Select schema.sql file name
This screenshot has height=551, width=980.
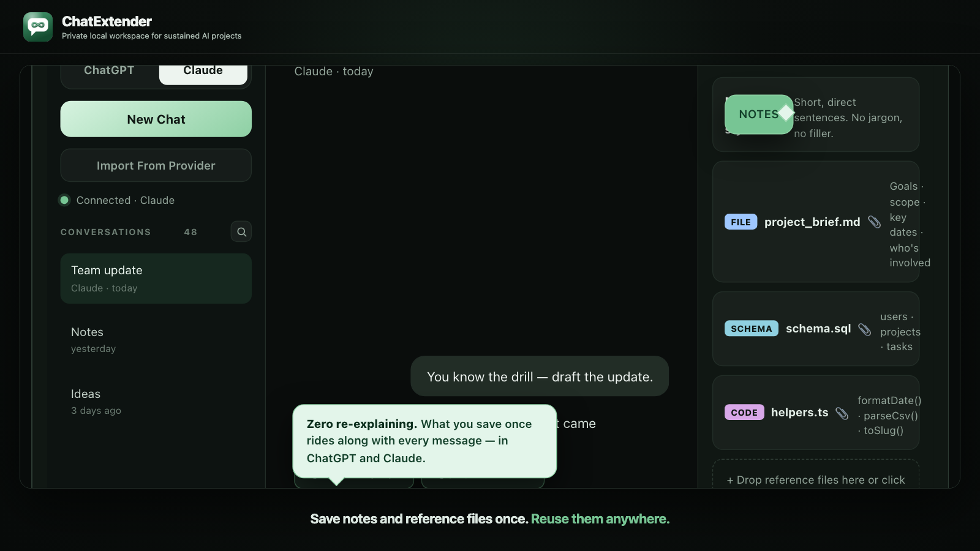click(x=818, y=329)
